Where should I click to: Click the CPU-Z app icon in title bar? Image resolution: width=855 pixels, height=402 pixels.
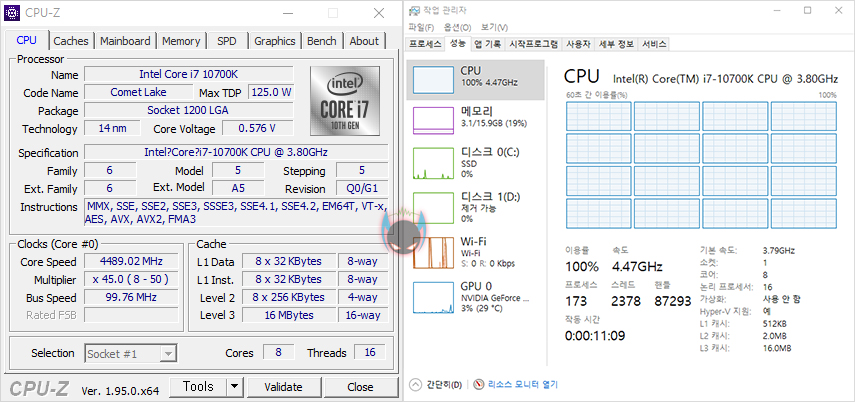[13, 13]
